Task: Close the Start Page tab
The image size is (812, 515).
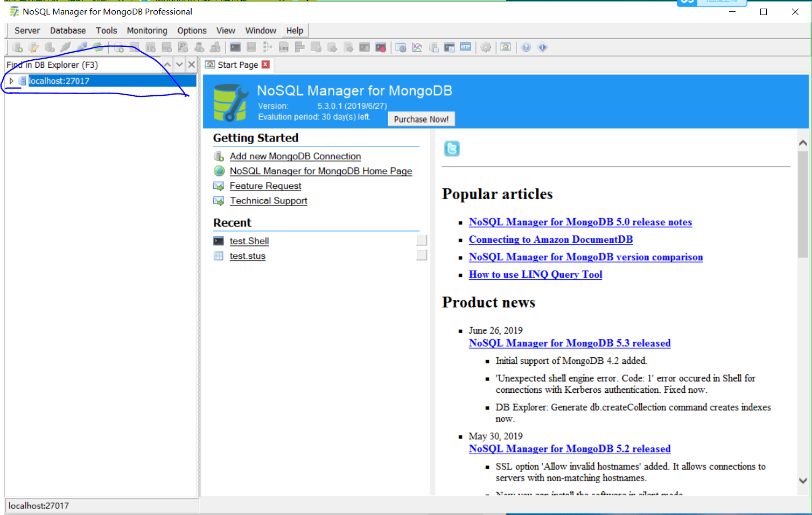Action: 265,65
